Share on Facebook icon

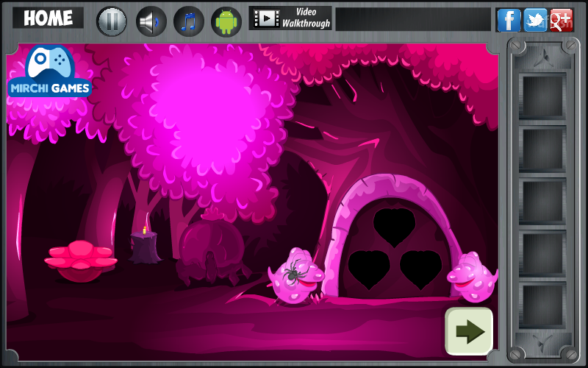pos(509,20)
